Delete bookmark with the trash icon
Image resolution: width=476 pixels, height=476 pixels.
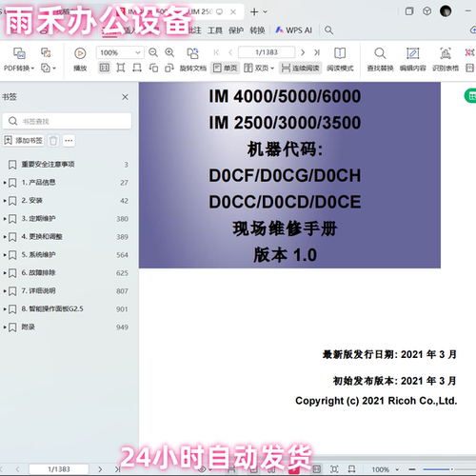tap(53, 140)
